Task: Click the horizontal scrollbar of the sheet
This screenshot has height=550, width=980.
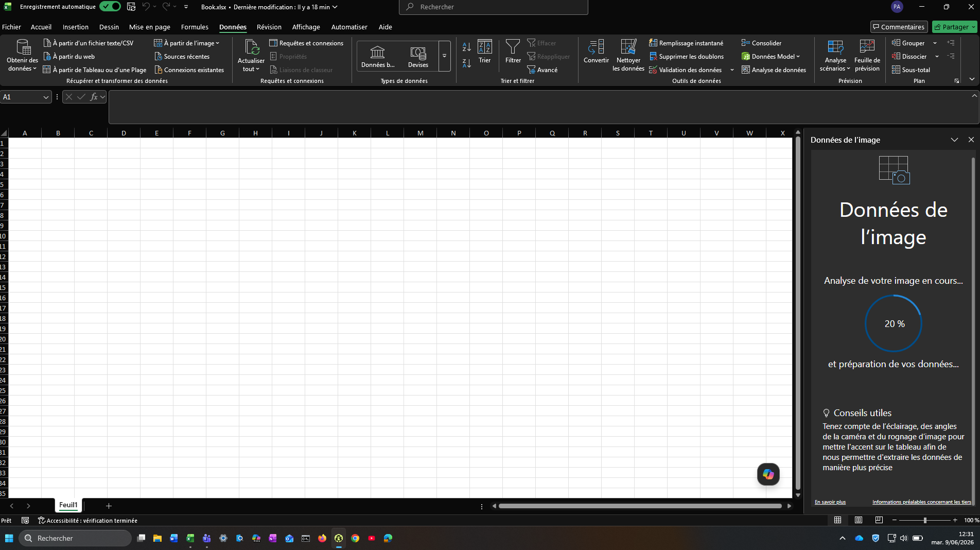Action: tap(640, 506)
